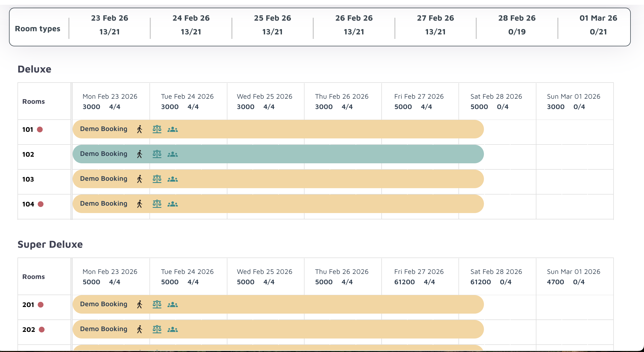This screenshot has height=352, width=644.
Task: Toggle the red status dot beside Room 101
Action: tap(40, 129)
